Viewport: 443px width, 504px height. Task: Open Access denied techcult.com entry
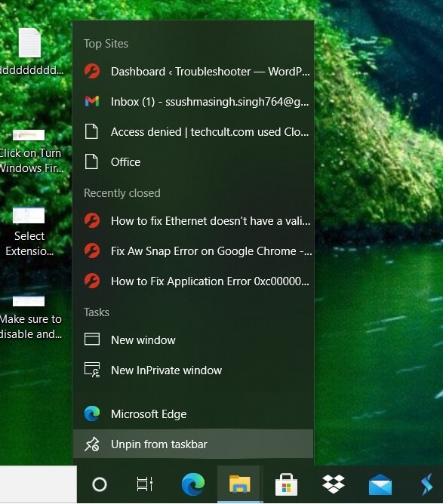193,132
